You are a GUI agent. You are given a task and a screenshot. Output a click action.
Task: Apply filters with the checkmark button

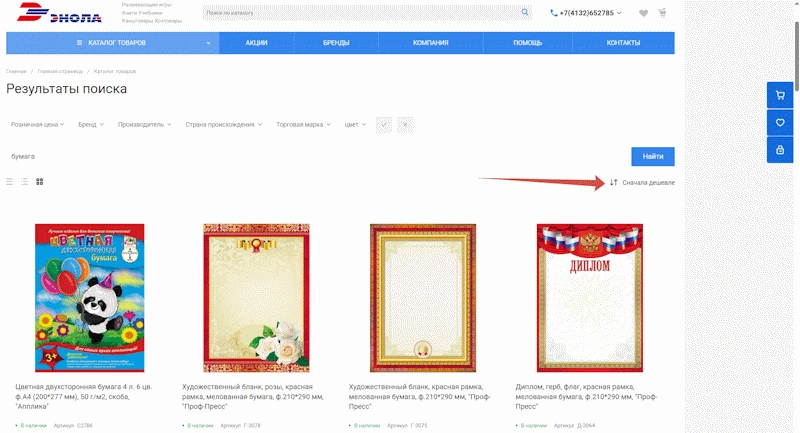coord(384,124)
